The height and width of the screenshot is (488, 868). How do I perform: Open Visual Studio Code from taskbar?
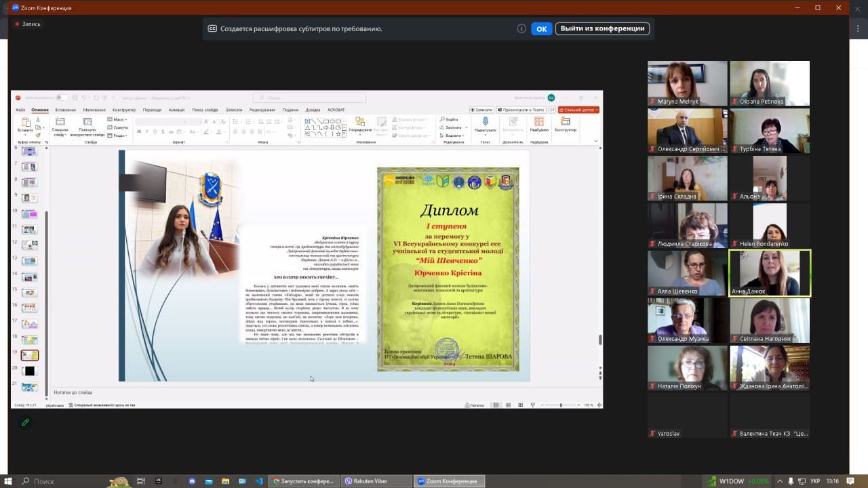point(258,481)
